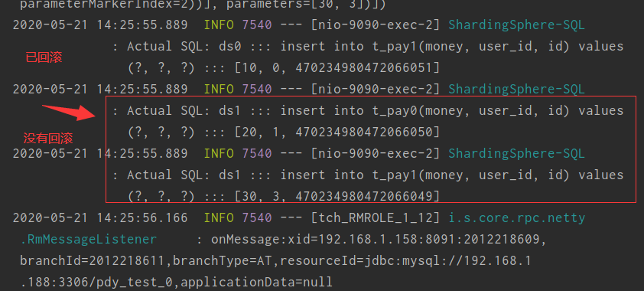Click the ID value 470234980472066050
This screenshot has width=644, height=291.
coord(363,132)
